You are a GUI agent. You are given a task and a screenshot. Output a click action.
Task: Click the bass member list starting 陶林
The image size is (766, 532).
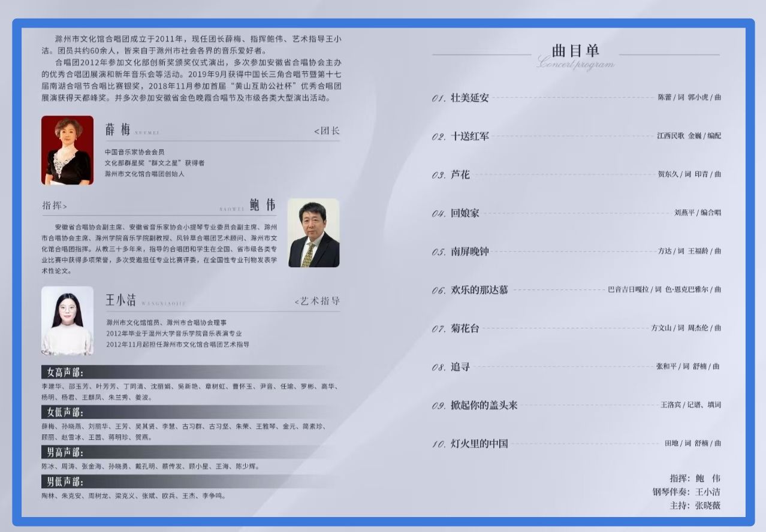[x=134, y=496]
